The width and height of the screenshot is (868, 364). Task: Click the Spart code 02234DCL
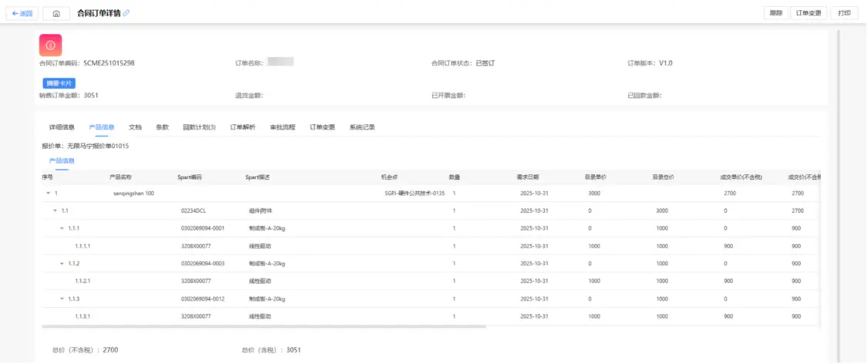click(194, 211)
